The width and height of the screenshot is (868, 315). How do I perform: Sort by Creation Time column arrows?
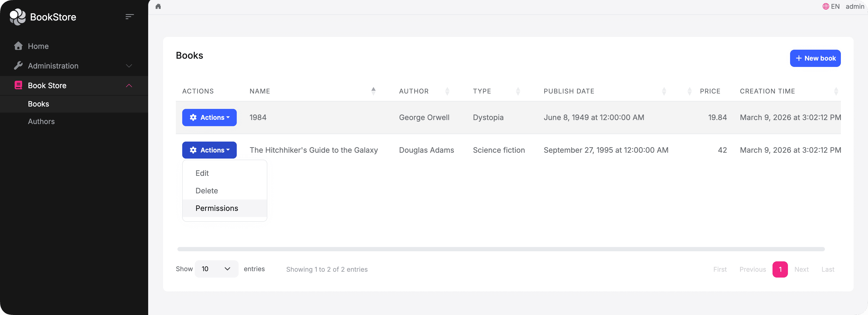pyautogui.click(x=836, y=91)
